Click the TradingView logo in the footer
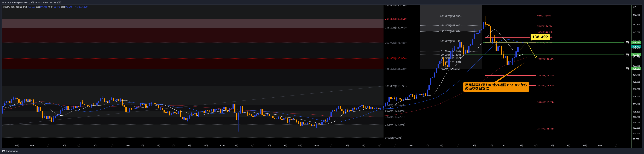The image size is (644, 154). click(10, 151)
